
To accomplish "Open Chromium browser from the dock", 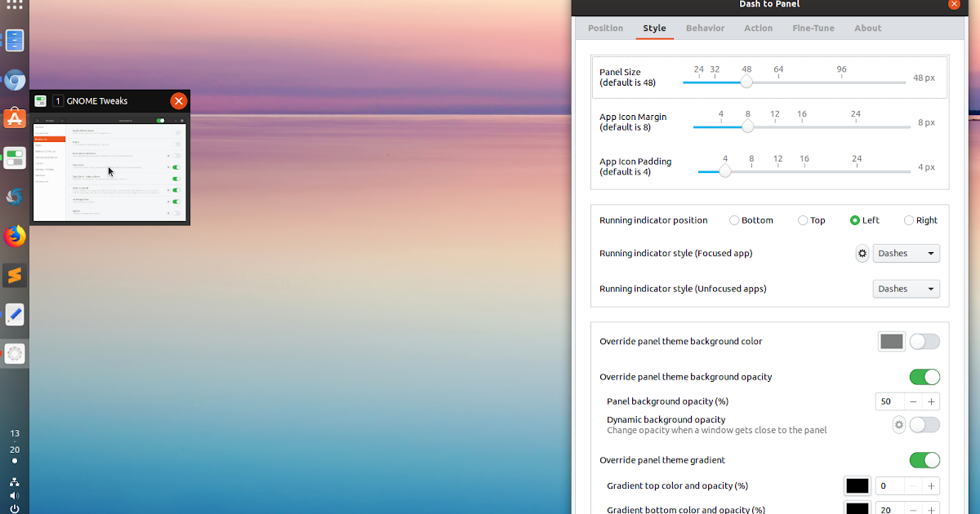I will coord(14,79).
